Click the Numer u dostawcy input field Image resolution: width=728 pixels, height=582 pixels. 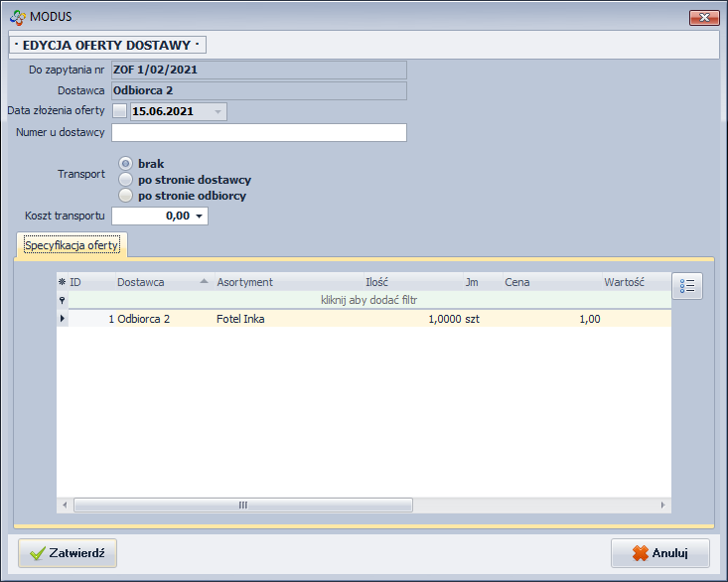258,133
